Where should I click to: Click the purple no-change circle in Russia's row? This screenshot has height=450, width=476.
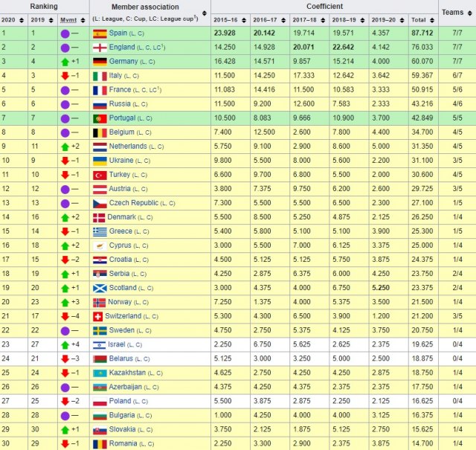(x=65, y=104)
